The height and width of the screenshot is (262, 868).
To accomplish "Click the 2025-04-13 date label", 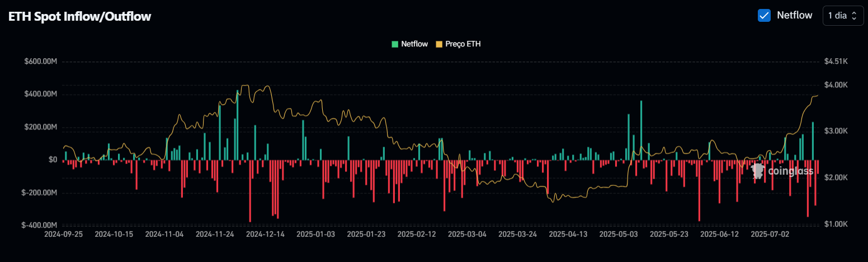I will [x=568, y=234].
